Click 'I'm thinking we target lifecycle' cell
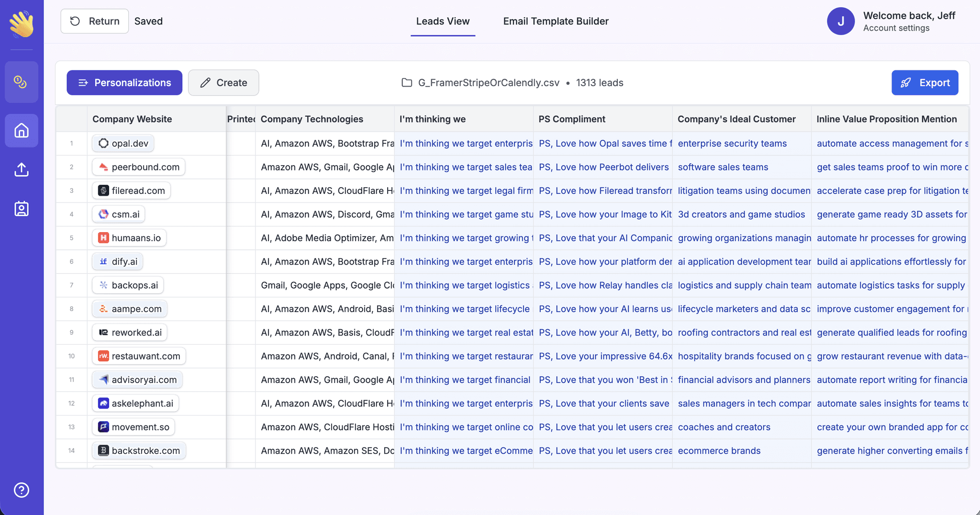The image size is (980, 515). [x=464, y=309]
